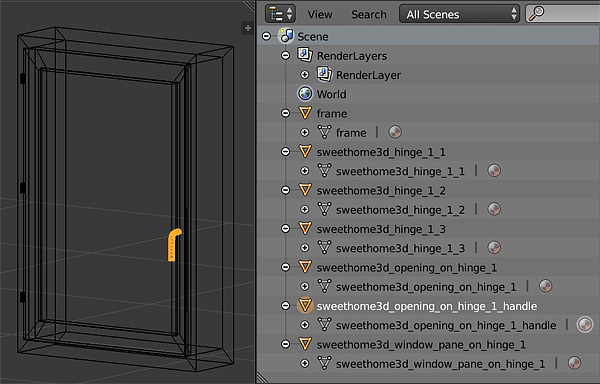Click the sweethome3d_hinge_1_3 object icon
Image resolution: width=600 pixels, height=384 pixels.
point(305,228)
